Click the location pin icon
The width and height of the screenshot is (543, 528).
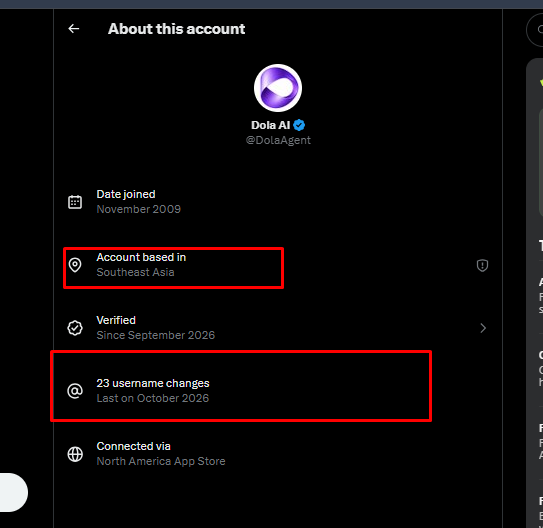[x=75, y=265]
